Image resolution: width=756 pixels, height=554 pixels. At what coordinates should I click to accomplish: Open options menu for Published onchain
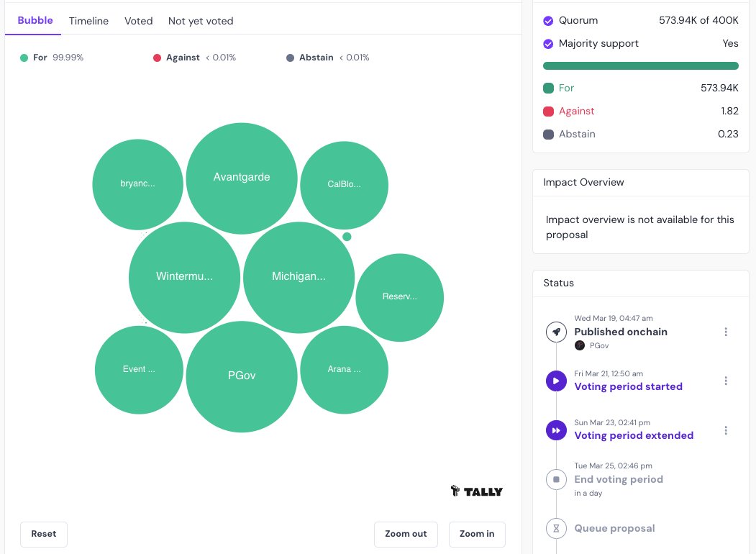pyautogui.click(x=726, y=332)
